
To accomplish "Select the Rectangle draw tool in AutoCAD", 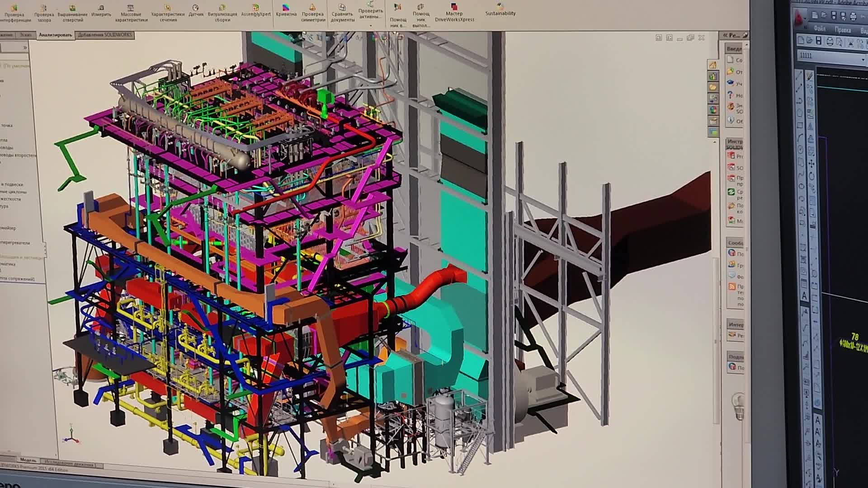I will (799, 125).
